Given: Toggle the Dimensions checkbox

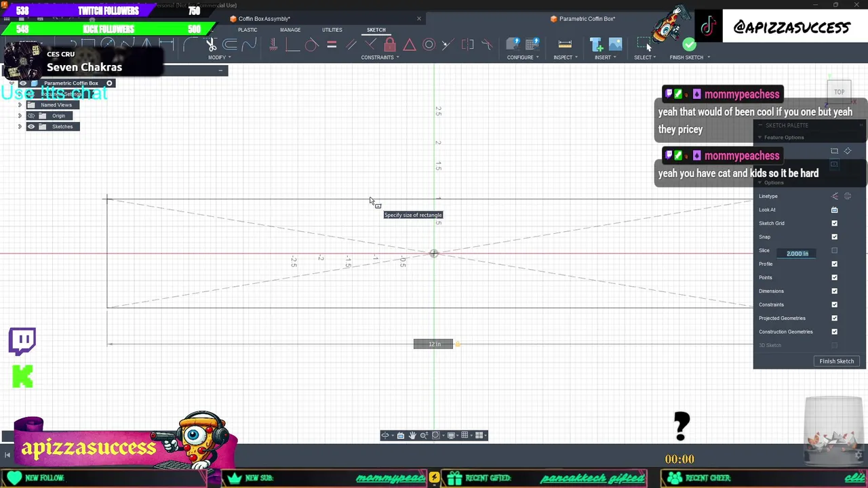Looking at the screenshot, I should [835, 291].
